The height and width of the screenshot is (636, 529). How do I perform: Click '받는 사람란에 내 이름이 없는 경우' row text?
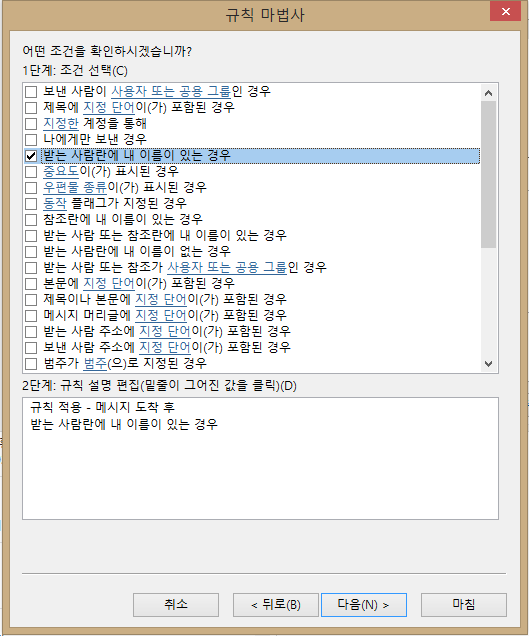click(x=137, y=251)
